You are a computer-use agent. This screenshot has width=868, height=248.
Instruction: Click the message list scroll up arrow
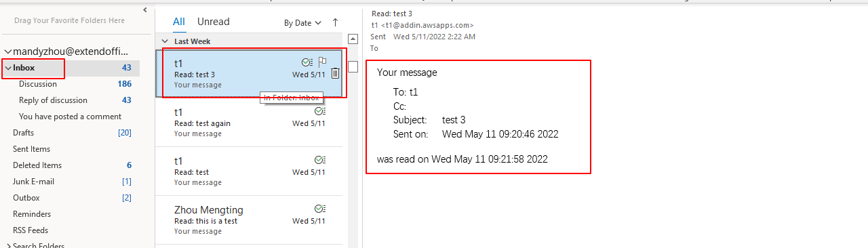pyautogui.click(x=353, y=39)
